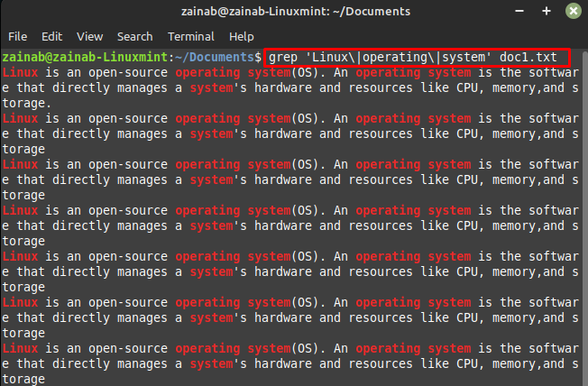Open the View menu
The height and width of the screenshot is (386, 588).
click(x=89, y=37)
